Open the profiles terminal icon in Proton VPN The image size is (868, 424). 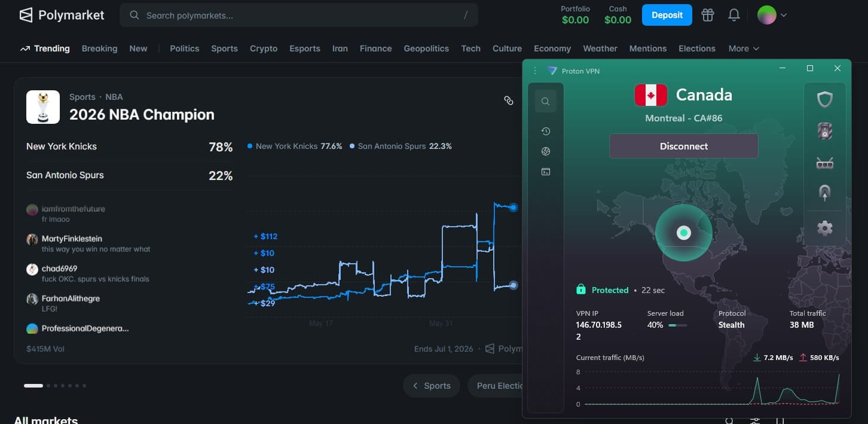tap(545, 172)
